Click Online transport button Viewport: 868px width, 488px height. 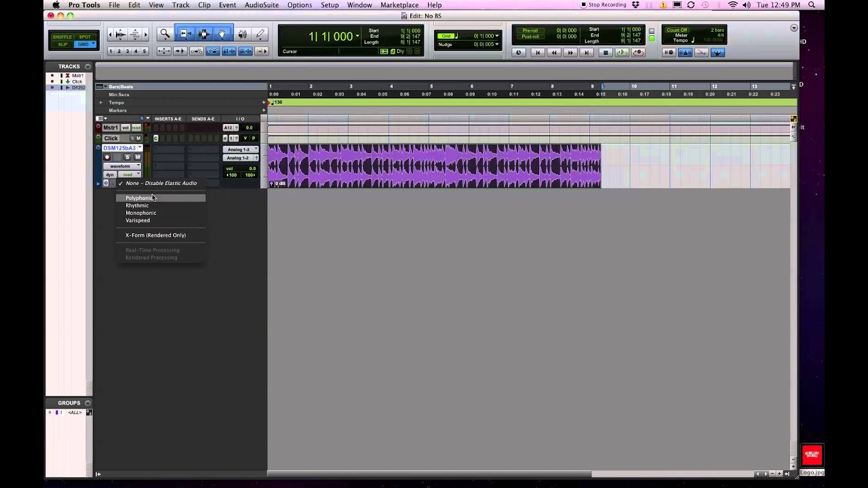[x=519, y=52]
